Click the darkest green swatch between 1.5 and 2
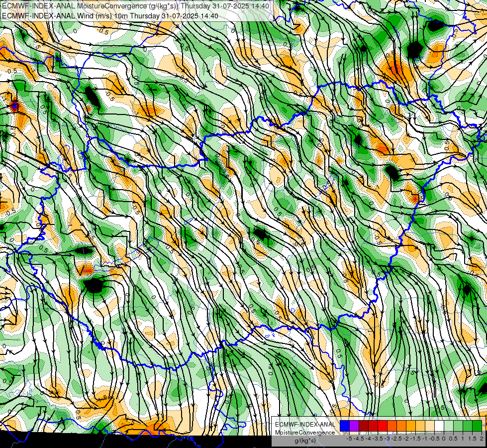This screenshot has height=448, width=487. pos(477,426)
